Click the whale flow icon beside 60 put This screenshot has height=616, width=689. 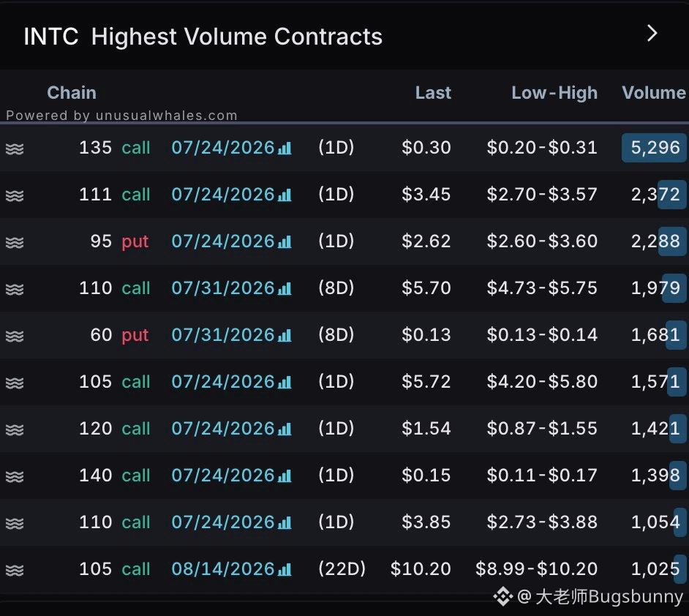[x=15, y=336]
